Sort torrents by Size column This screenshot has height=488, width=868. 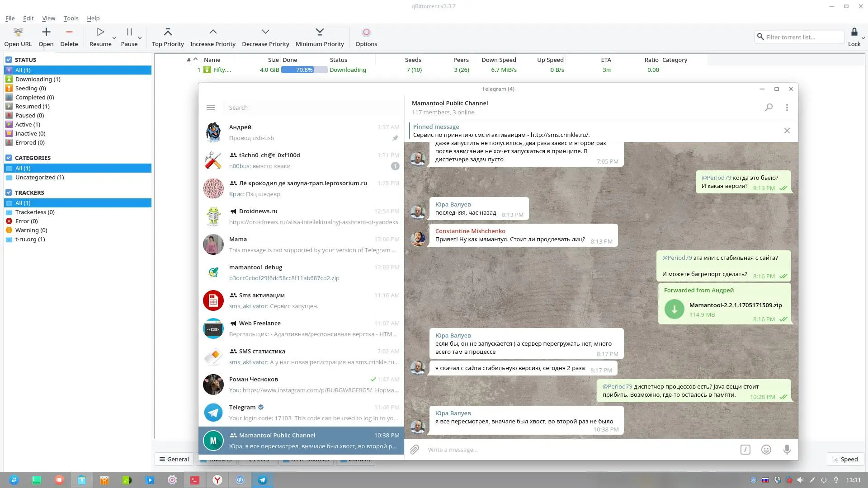(x=273, y=60)
